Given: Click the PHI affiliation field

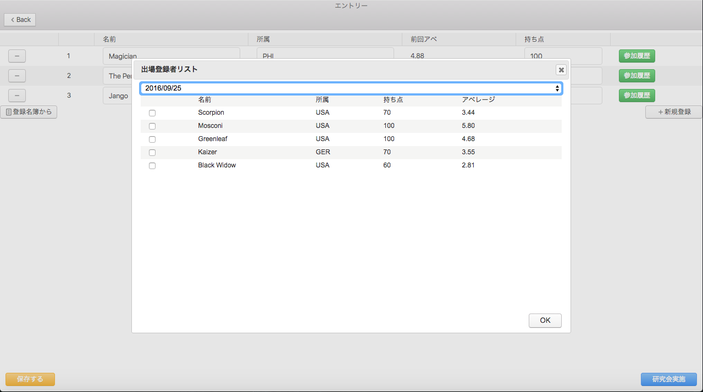Looking at the screenshot, I should tap(325, 54).
